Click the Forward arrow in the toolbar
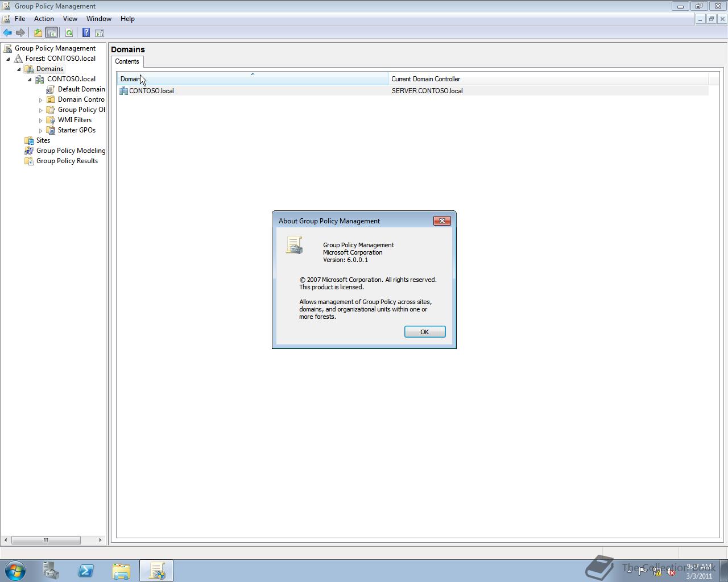The width and height of the screenshot is (728, 582). (20, 33)
